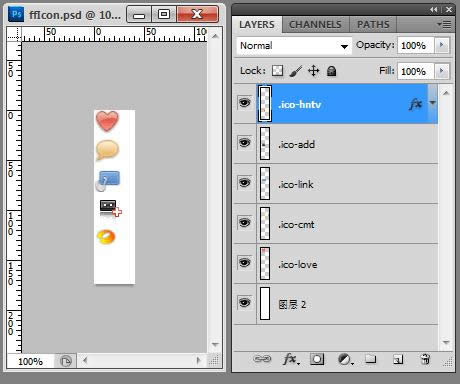
Task: Hide the .ico-love layer
Action: tap(244, 263)
